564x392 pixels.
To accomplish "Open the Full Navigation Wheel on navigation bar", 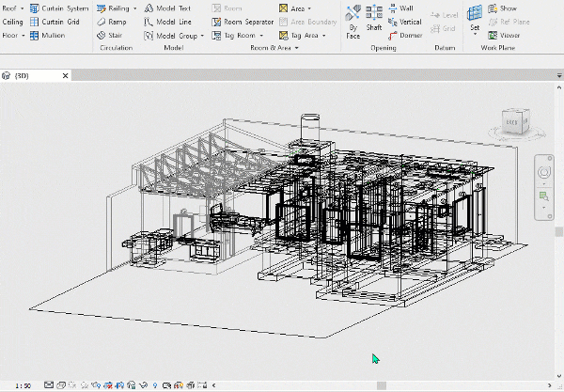I will coord(544,172).
